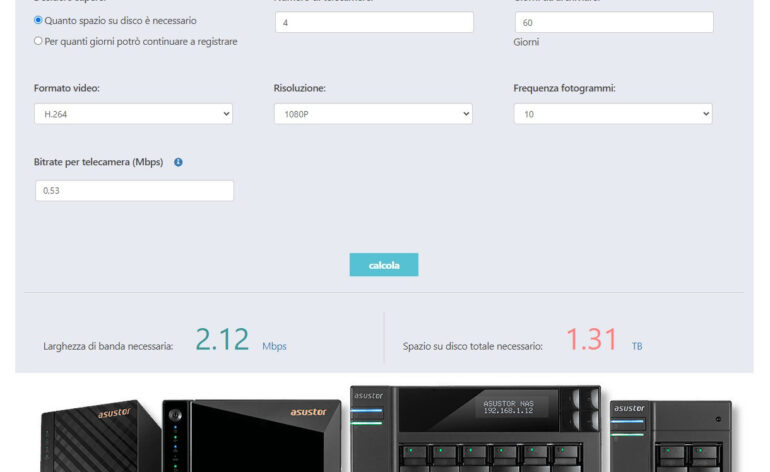Screen dimensions: 770x472
Task: Click the calcola button
Action: click(384, 265)
